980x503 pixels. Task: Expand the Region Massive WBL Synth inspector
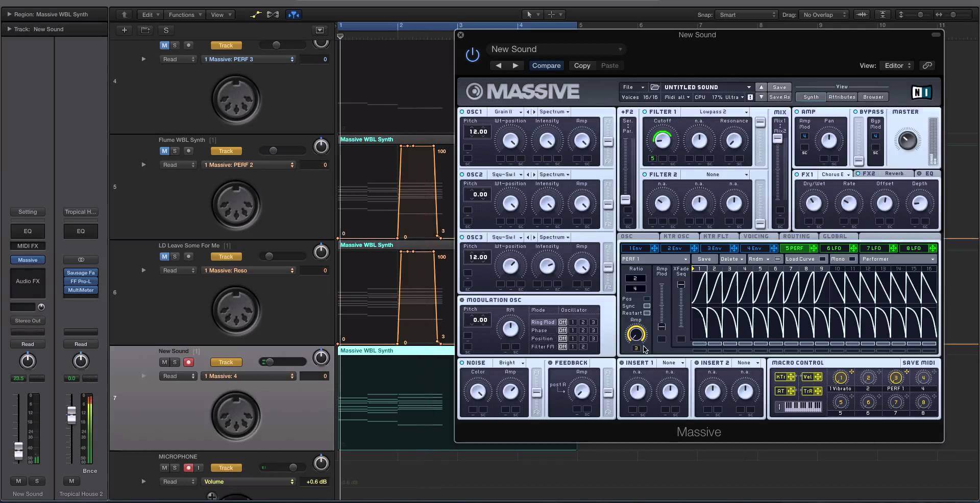9,14
